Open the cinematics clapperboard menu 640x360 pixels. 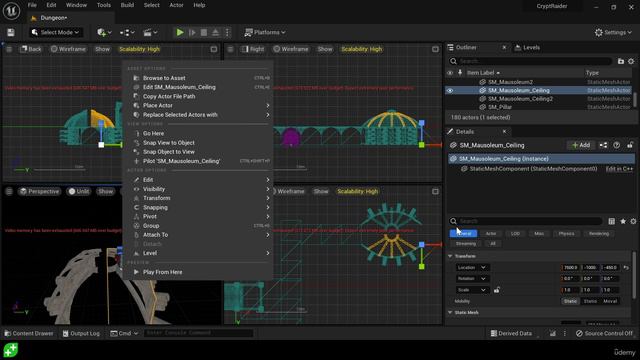[x=150, y=32]
